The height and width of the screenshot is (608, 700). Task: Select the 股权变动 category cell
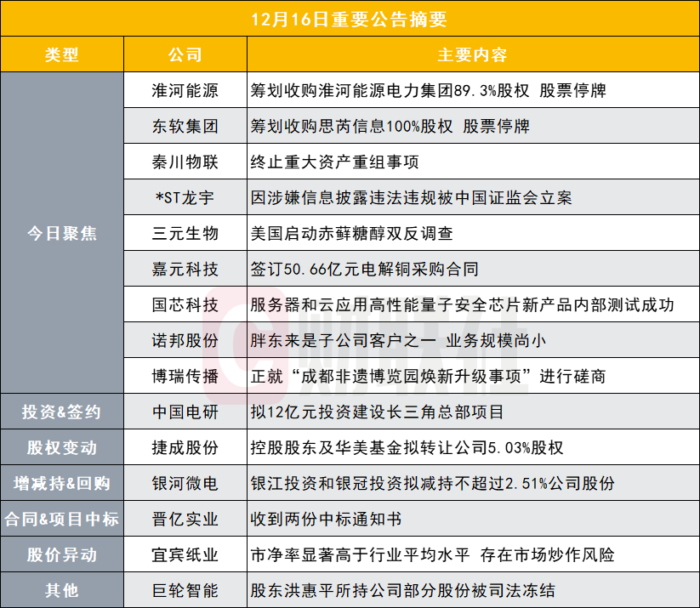pyautogui.click(x=62, y=448)
